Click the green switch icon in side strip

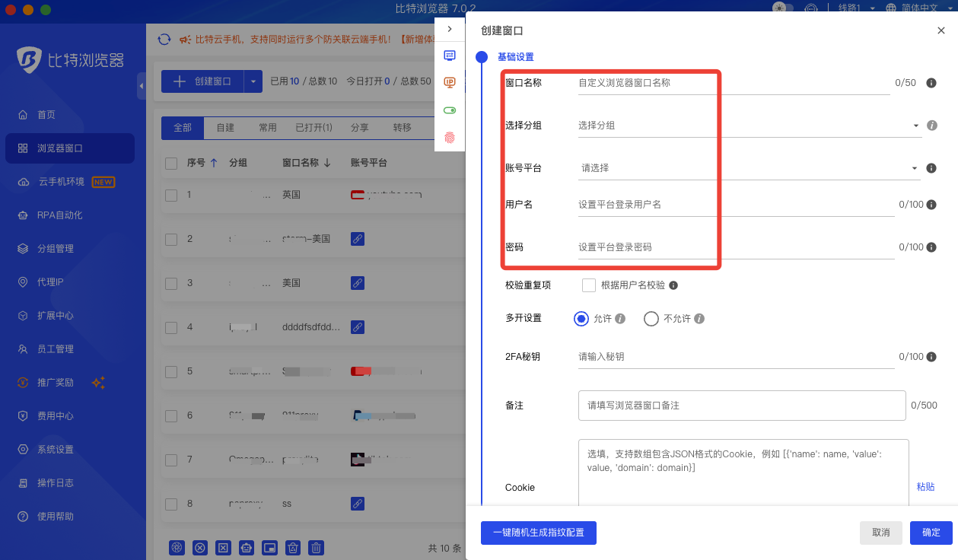click(450, 110)
